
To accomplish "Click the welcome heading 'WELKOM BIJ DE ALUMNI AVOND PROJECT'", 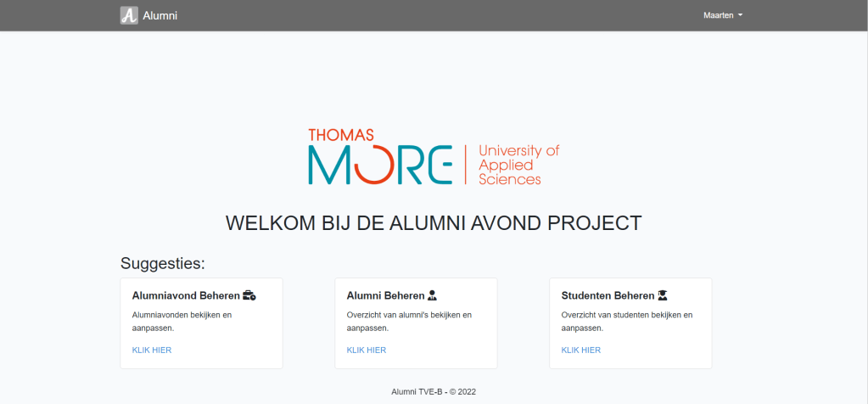I will tap(434, 223).
